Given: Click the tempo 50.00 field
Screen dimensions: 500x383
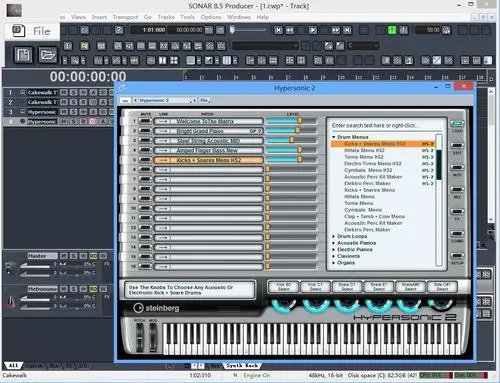Looking at the screenshot, I should pyautogui.click(x=429, y=30).
